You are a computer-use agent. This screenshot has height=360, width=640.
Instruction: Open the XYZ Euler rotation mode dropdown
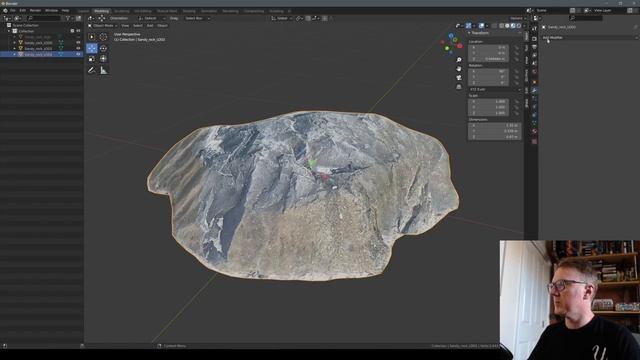pos(495,89)
